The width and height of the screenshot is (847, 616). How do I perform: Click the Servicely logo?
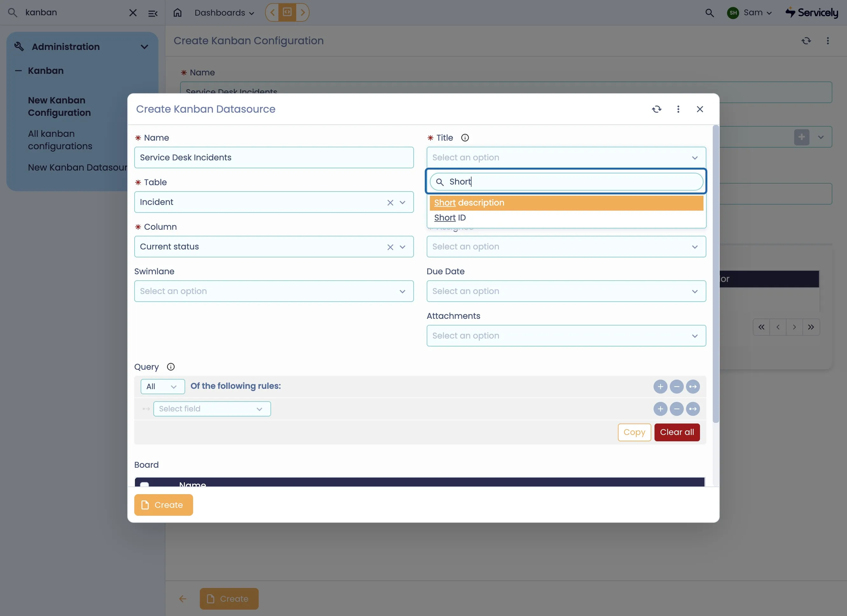point(811,13)
